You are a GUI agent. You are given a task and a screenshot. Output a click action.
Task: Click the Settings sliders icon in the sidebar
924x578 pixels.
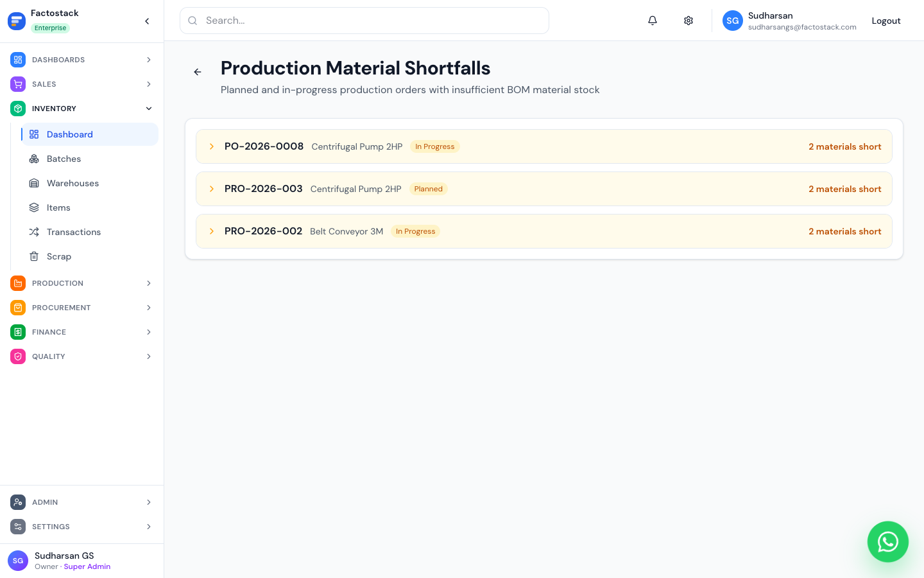pos(18,527)
